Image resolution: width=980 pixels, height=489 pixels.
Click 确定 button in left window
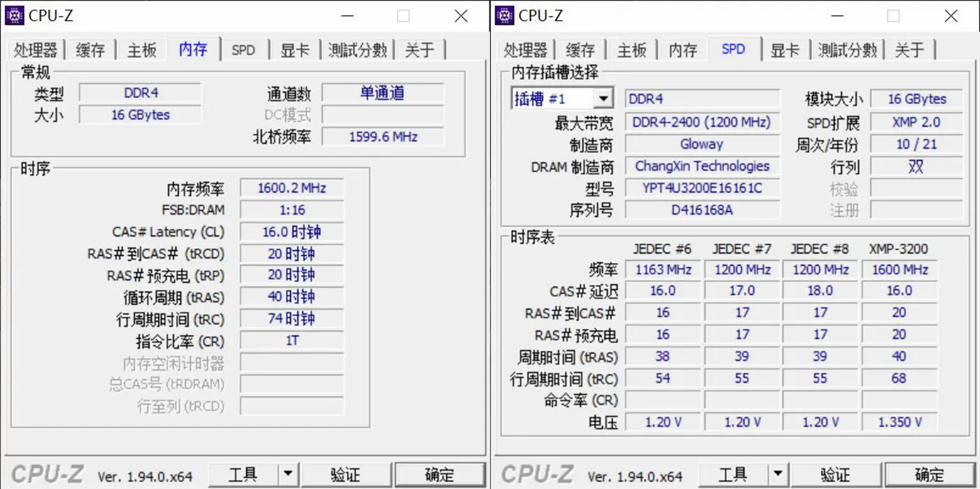[x=440, y=476]
